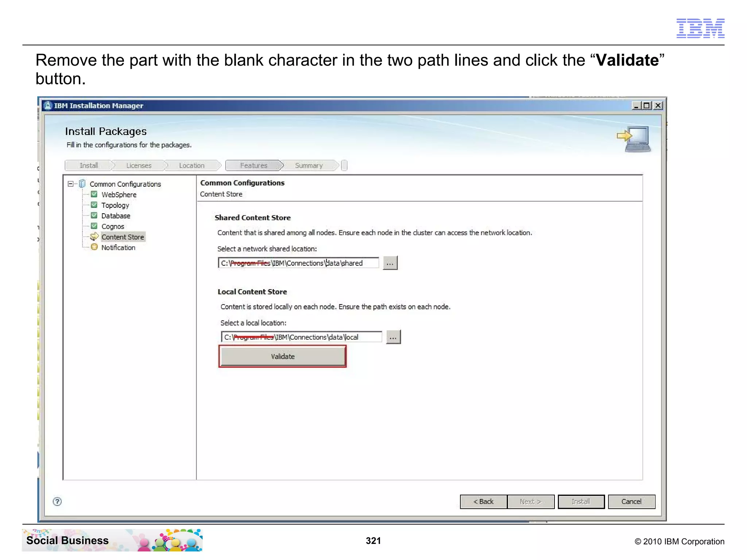Go to the Licenses wizard step

pyautogui.click(x=139, y=166)
